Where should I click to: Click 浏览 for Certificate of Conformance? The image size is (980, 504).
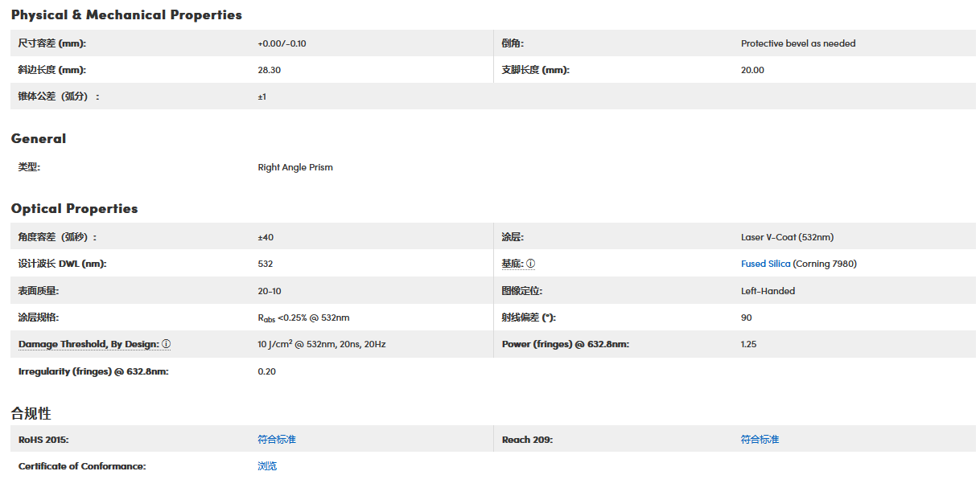267,466
